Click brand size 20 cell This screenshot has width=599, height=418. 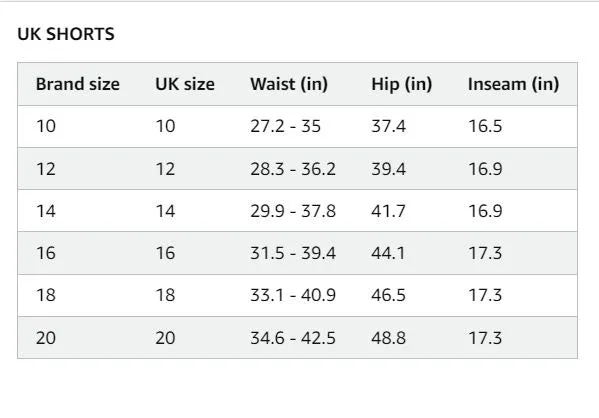click(46, 338)
